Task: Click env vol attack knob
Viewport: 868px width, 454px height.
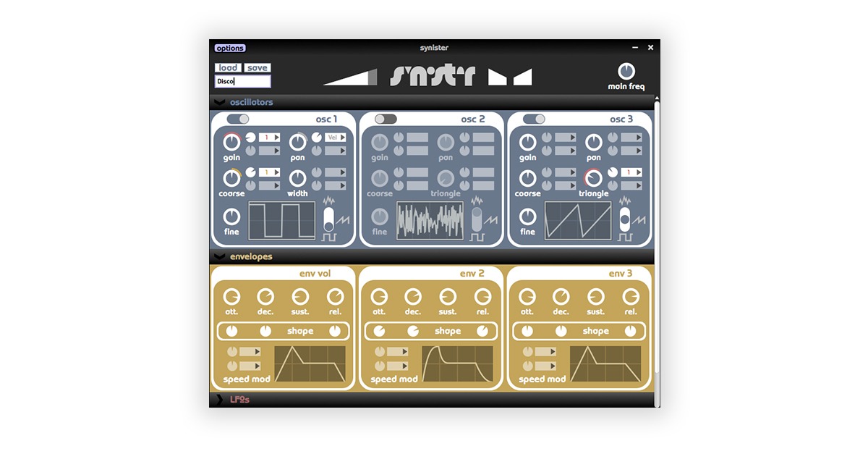Action: pyautogui.click(x=231, y=296)
